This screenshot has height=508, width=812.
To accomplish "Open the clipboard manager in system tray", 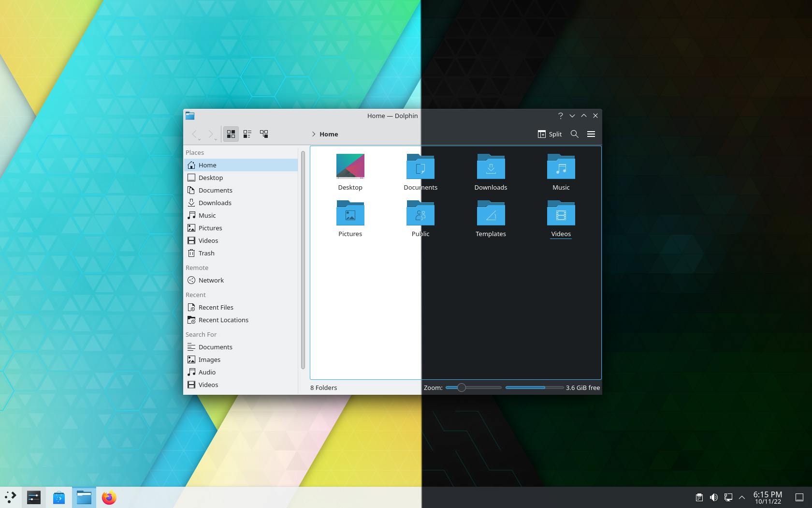I will (699, 497).
